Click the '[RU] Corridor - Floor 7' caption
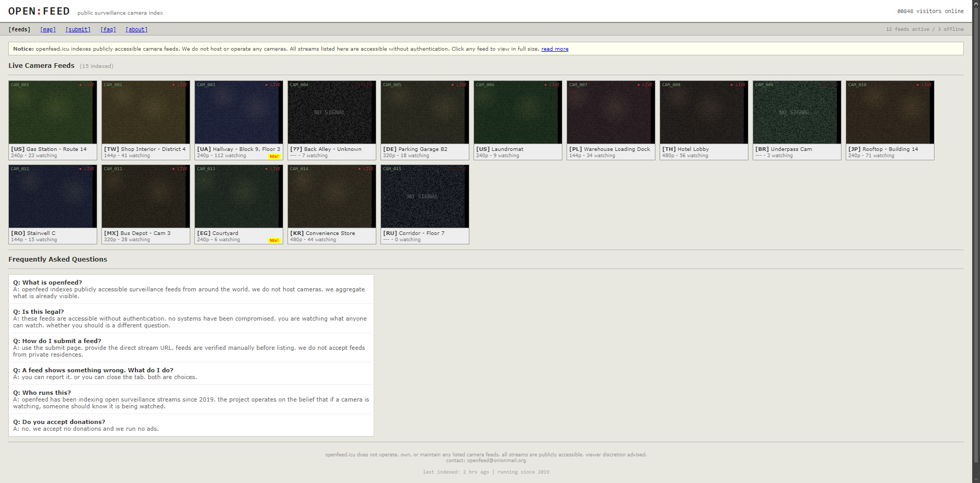Screen dimensions: 980x483 (414, 233)
